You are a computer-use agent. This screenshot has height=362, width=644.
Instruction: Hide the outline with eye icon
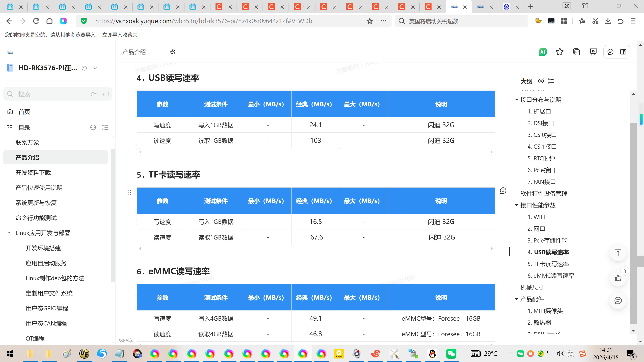541,81
